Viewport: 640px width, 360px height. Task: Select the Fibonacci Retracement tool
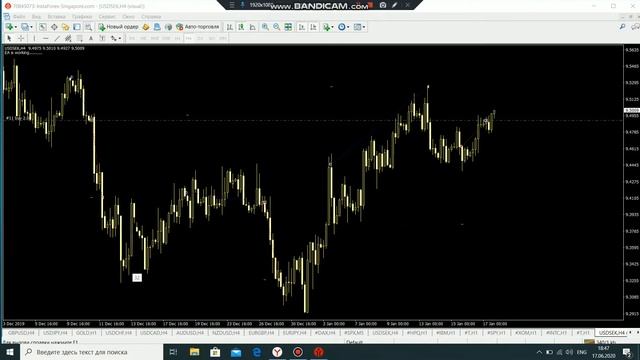80,38
